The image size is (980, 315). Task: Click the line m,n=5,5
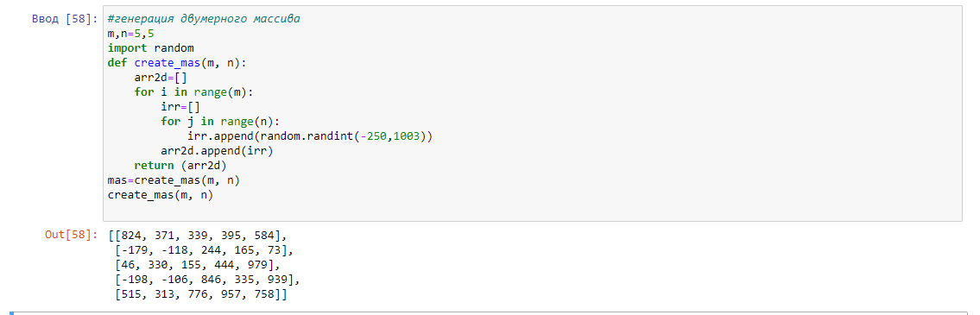pyautogui.click(x=130, y=33)
